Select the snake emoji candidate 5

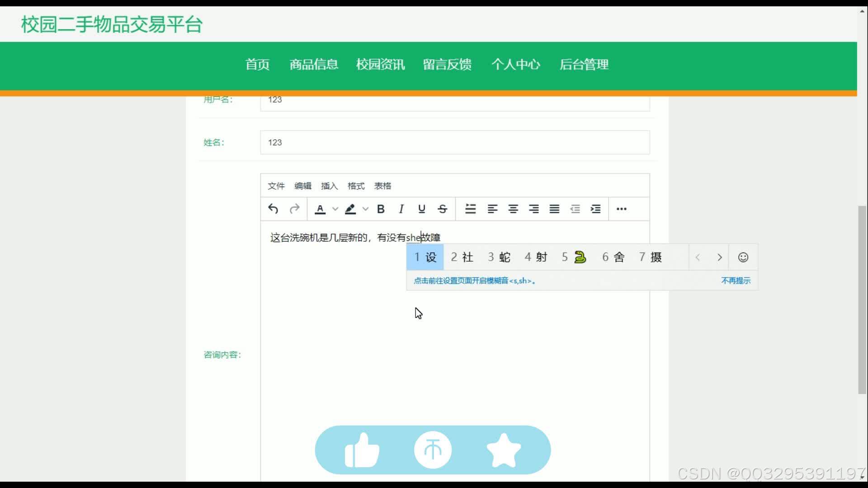coord(574,257)
